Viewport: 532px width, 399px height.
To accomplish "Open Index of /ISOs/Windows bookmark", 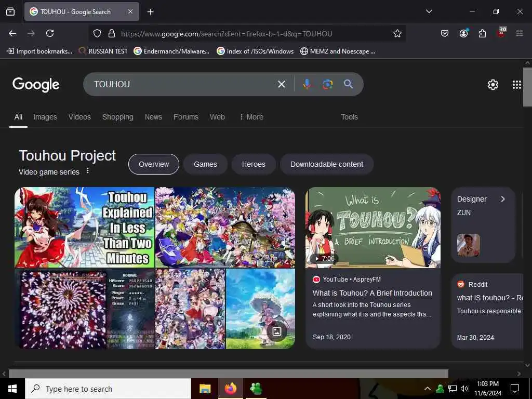I will pos(255,51).
